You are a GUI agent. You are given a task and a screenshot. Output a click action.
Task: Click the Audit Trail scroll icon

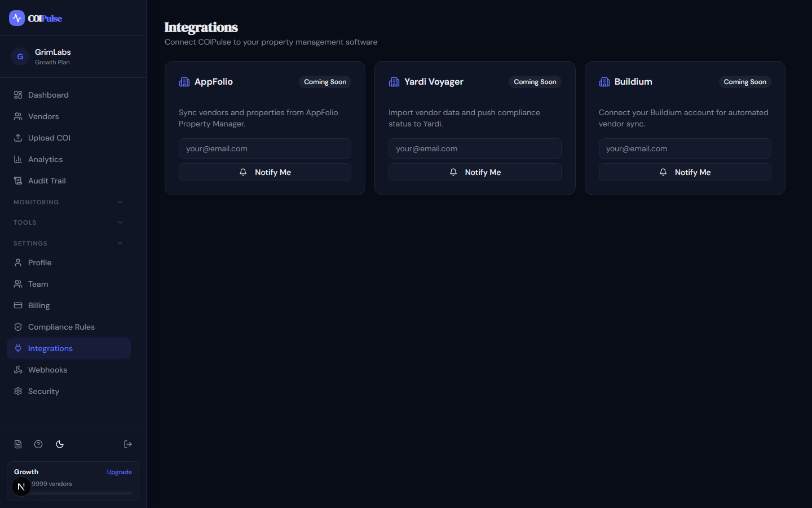point(18,181)
